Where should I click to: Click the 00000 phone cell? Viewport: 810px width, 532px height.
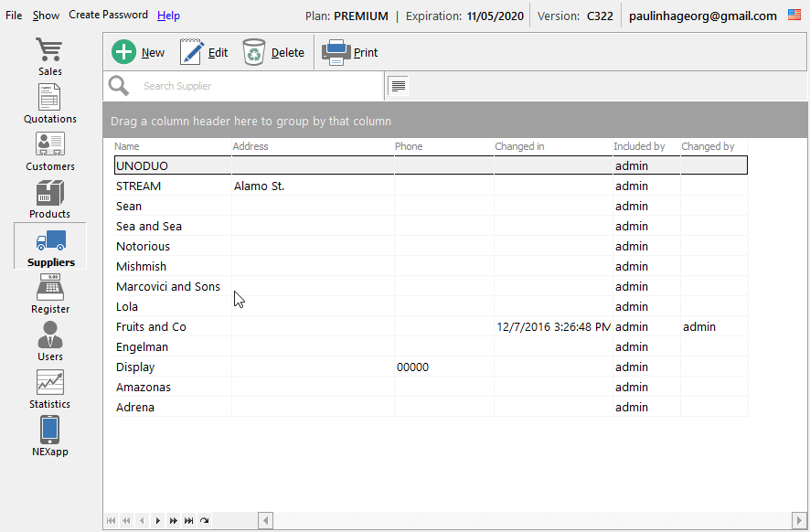(x=443, y=367)
